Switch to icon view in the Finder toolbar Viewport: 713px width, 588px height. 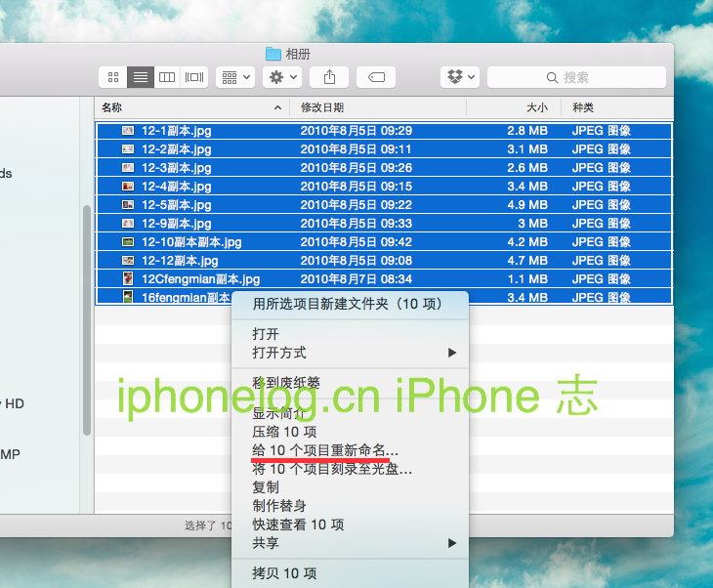point(113,77)
